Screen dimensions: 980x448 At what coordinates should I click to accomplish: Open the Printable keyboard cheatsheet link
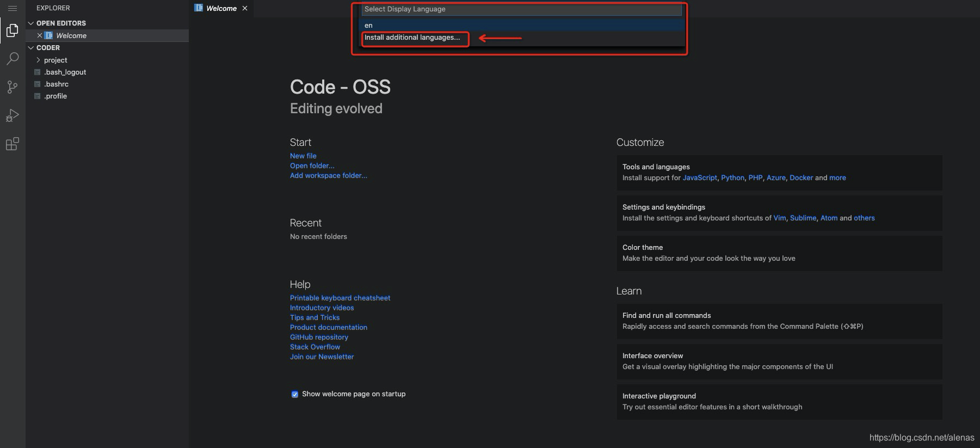(x=340, y=298)
